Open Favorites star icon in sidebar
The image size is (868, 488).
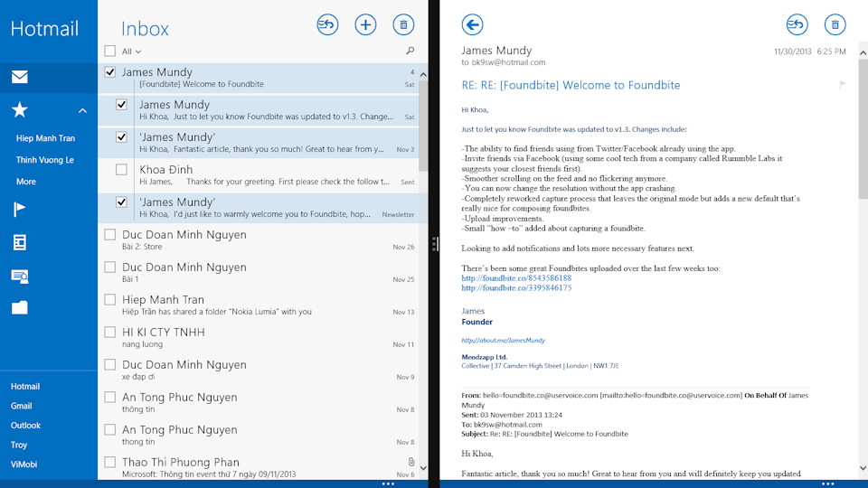(20, 110)
